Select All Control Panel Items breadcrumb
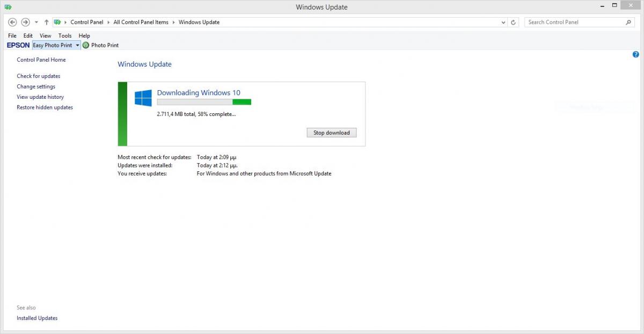Image resolution: width=644 pixels, height=334 pixels. tap(141, 23)
